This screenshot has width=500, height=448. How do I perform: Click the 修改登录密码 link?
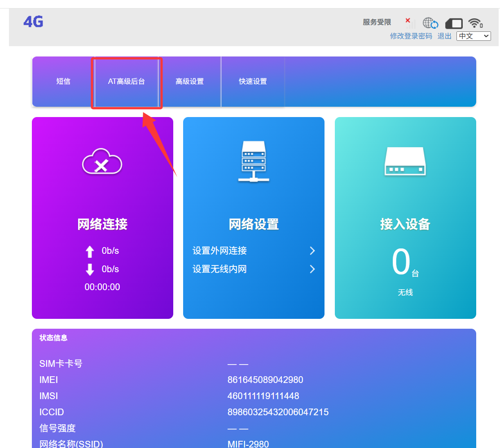pyautogui.click(x=411, y=36)
